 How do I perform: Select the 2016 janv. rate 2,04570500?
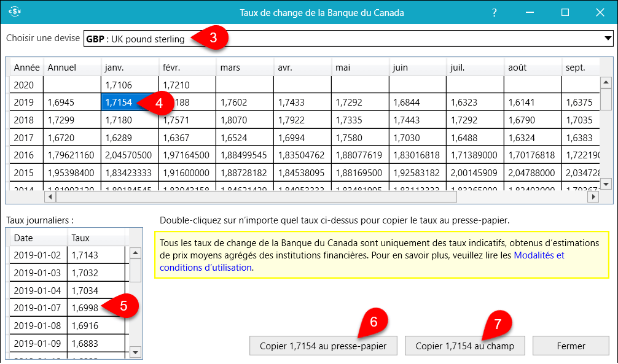pyautogui.click(x=130, y=155)
